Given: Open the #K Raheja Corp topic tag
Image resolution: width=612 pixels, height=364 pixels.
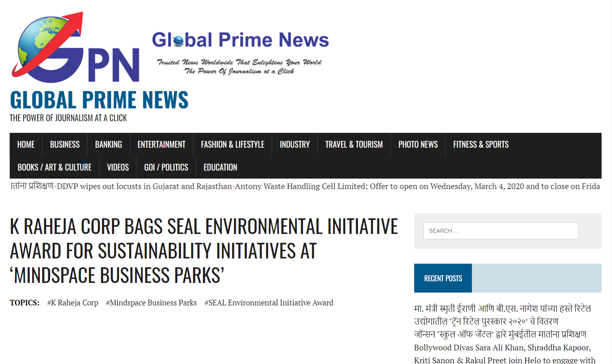Looking at the screenshot, I should [73, 303].
